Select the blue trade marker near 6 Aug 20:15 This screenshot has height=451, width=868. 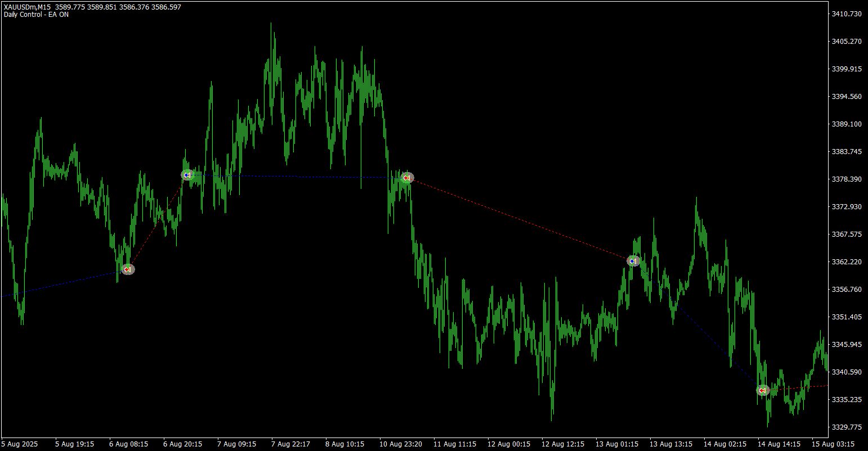coord(187,175)
